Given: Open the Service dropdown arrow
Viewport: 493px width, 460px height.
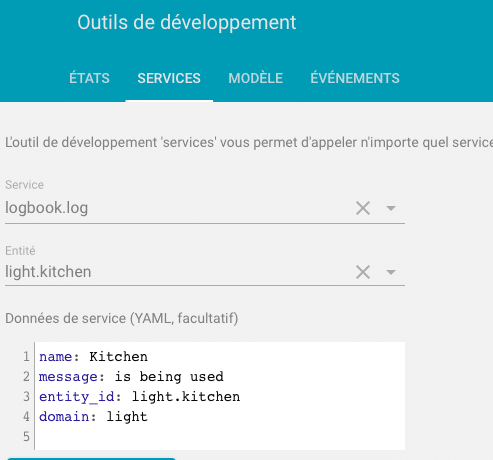Looking at the screenshot, I should tap(391, 208).
